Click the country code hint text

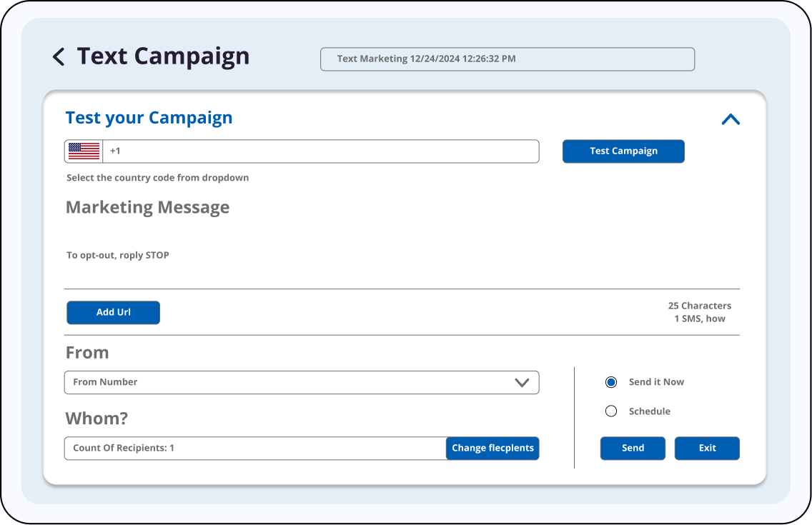pyautogui.click(x=157, y=178)
